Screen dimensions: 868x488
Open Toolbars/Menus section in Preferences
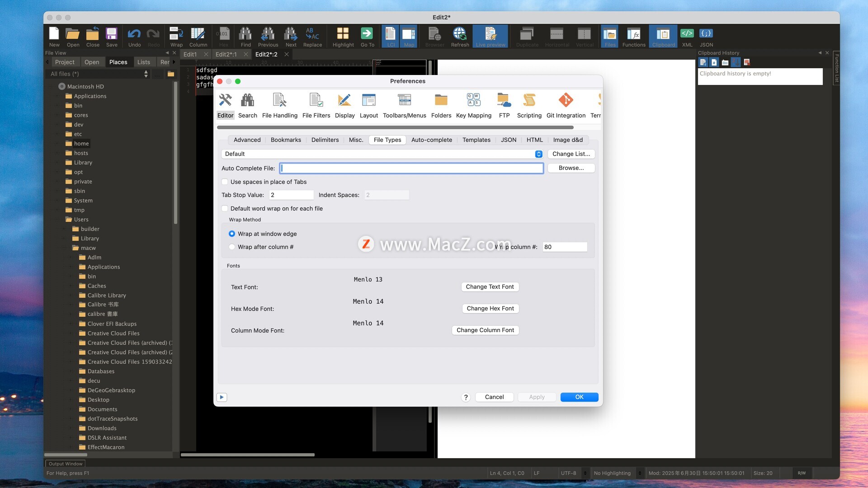click(404, 106)
